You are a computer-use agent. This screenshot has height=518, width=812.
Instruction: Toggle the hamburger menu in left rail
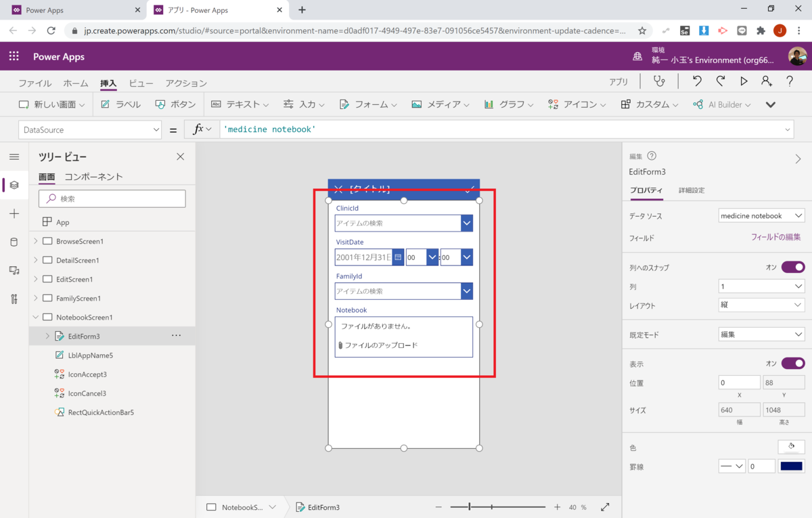point(14,156)
